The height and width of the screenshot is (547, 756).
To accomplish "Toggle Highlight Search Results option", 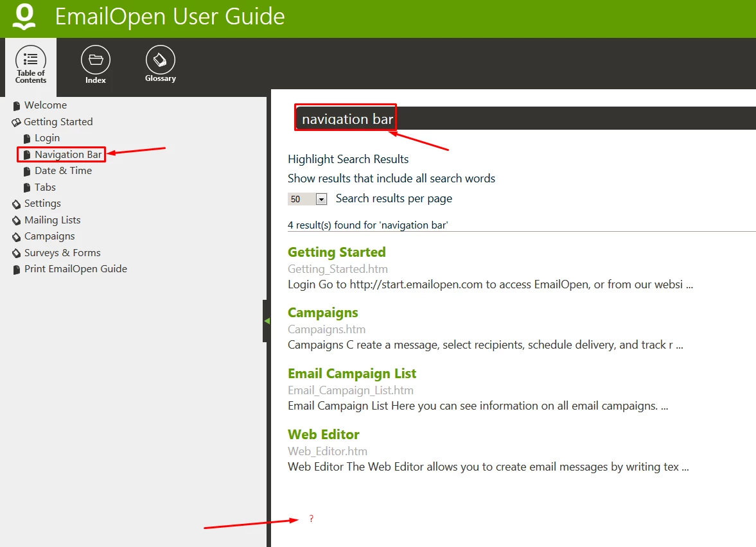I will pos(348,159).
